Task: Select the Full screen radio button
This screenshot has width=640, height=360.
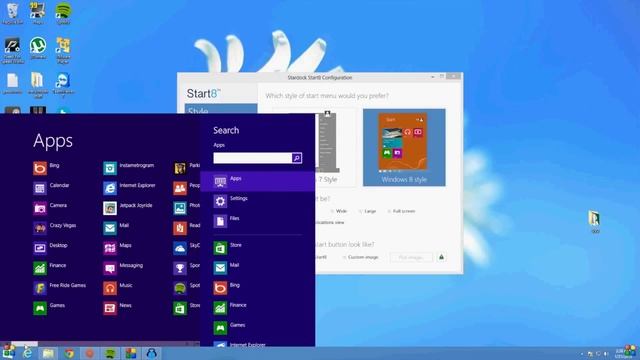Action: pos(389,211)
